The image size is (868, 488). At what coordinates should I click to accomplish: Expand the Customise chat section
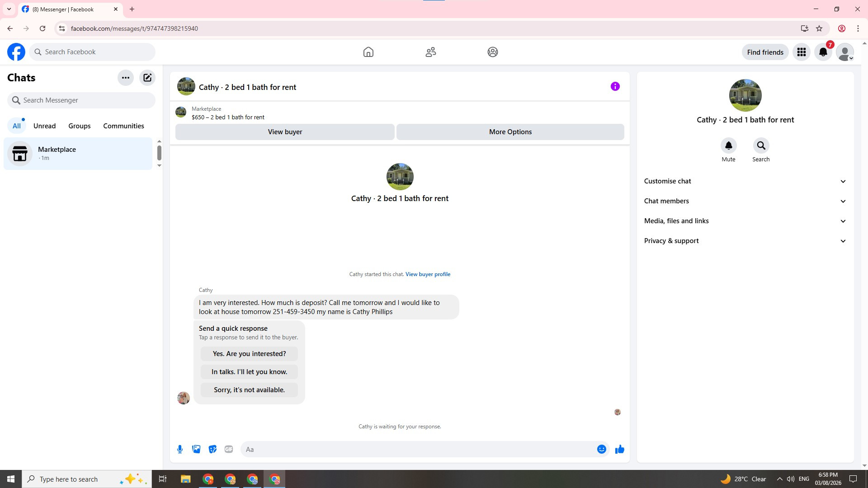tap(745, 181)
